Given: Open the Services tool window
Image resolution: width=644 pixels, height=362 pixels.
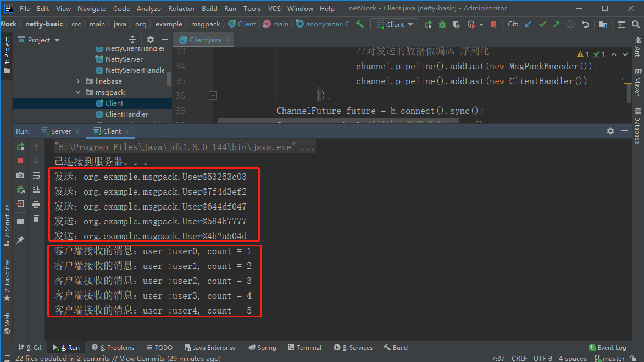Looking at the screenshot, I should click(353, 348).
